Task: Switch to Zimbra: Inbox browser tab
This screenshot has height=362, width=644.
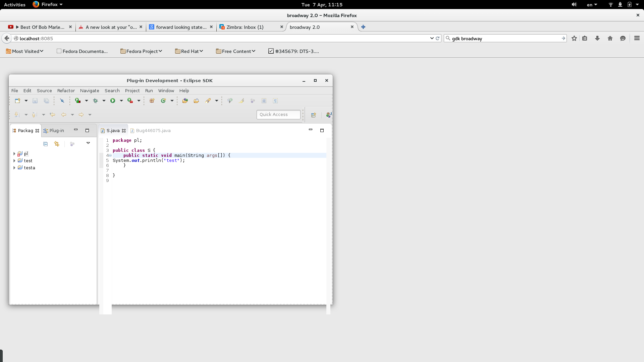Action: click(x=251, y=27)
